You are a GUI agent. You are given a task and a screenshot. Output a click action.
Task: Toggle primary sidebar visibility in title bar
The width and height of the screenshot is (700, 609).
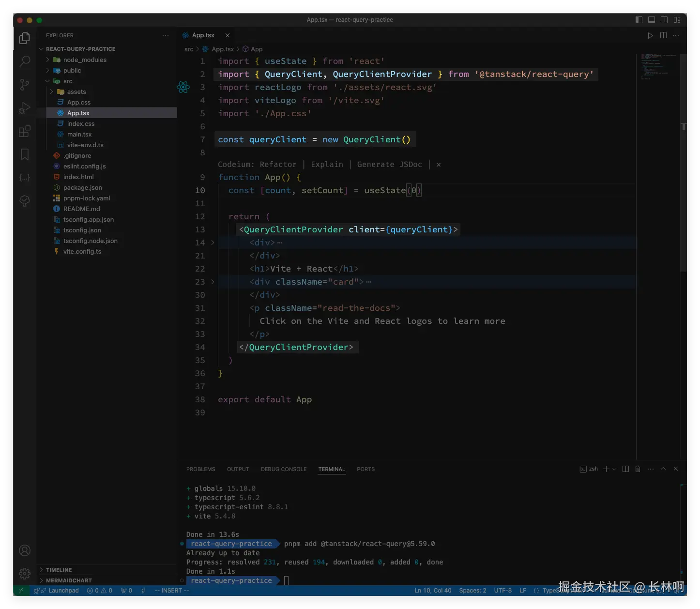pyautogui.click(x=639, y=20)
